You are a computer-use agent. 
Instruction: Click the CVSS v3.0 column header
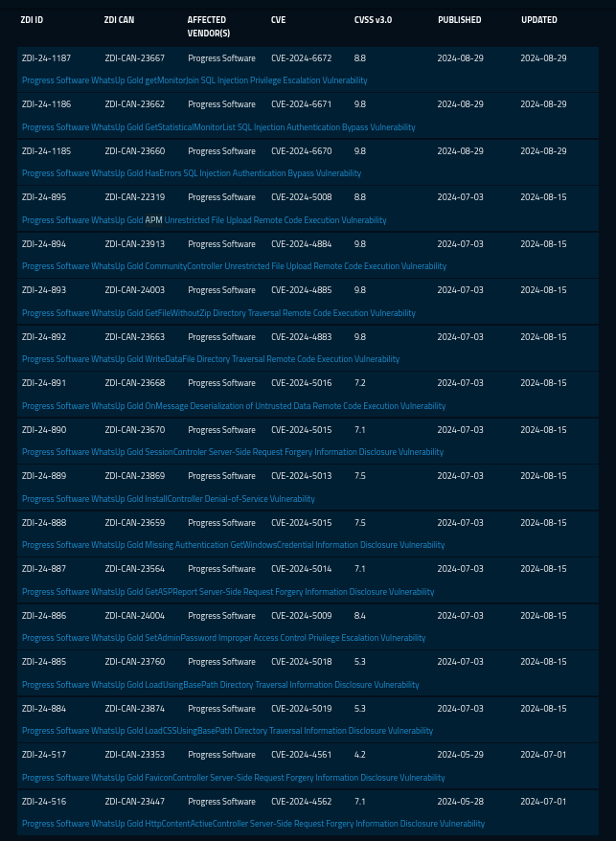point(373,20)
